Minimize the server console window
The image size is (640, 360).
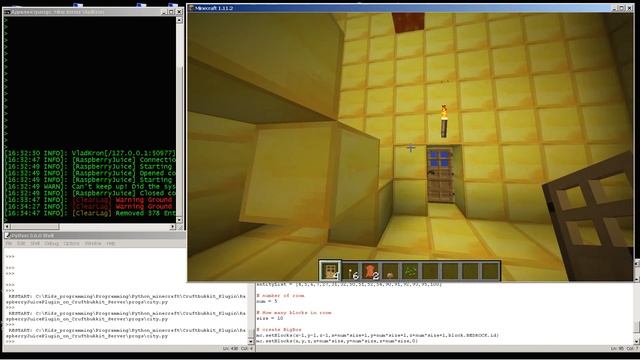(x=164, y=12)
